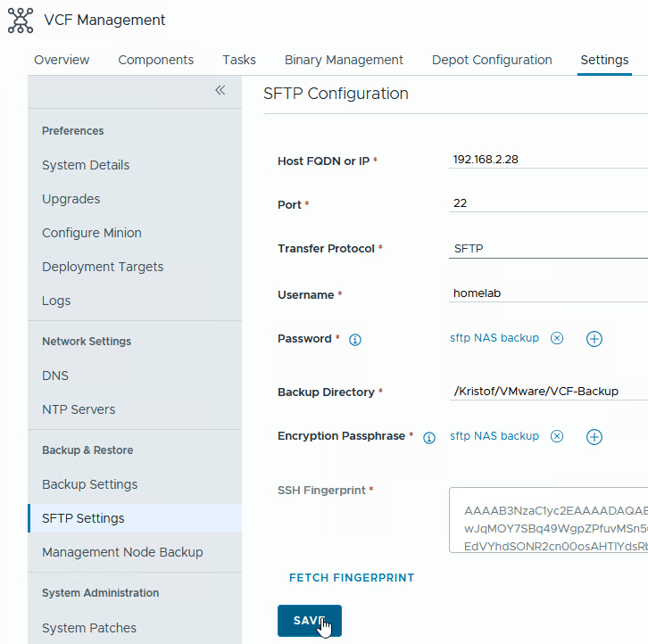This screenshot has height=644, width=648.
Task: Click the Password info icon
Action: [355, 340]
